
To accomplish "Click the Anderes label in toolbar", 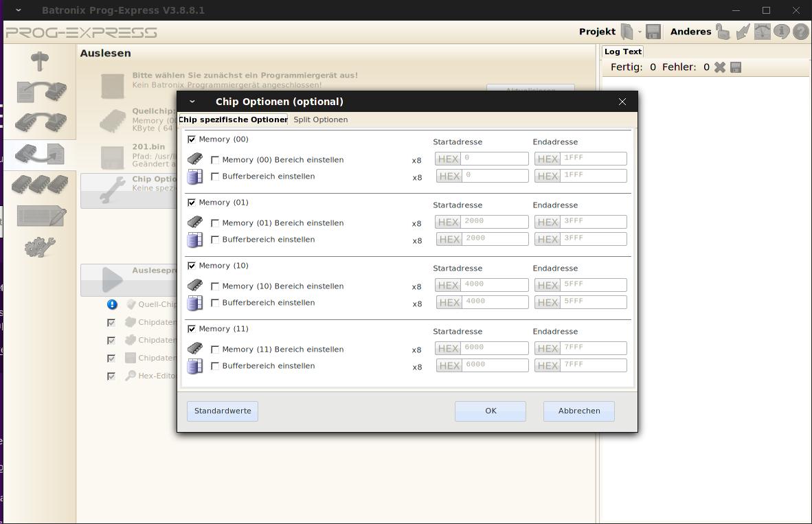I will [x=691, y=32].
